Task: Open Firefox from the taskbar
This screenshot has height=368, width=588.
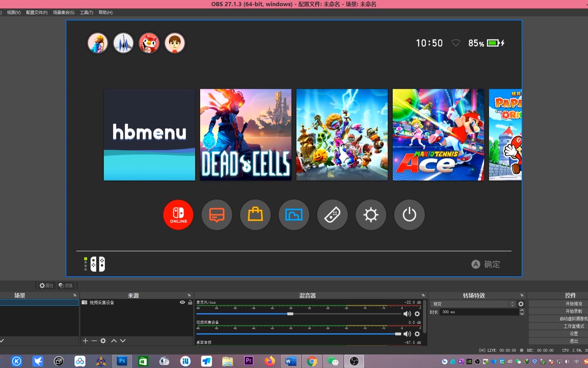Action: (x=270, y=361)
